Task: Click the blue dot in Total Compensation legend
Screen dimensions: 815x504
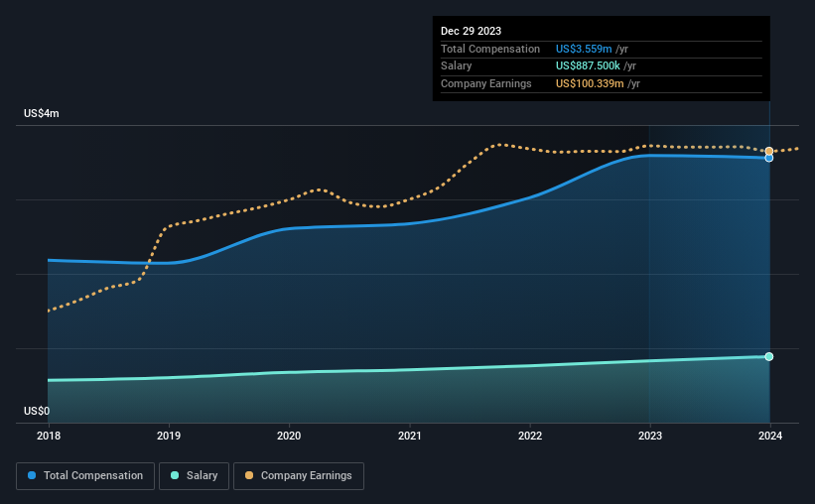Action: click(32, 475)
